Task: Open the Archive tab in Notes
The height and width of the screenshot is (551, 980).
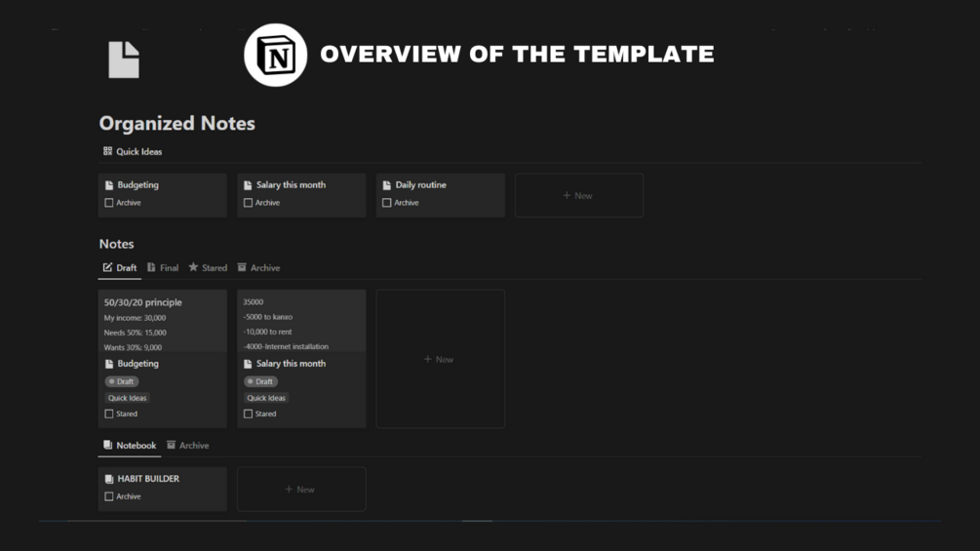Action: coord(259,267)
